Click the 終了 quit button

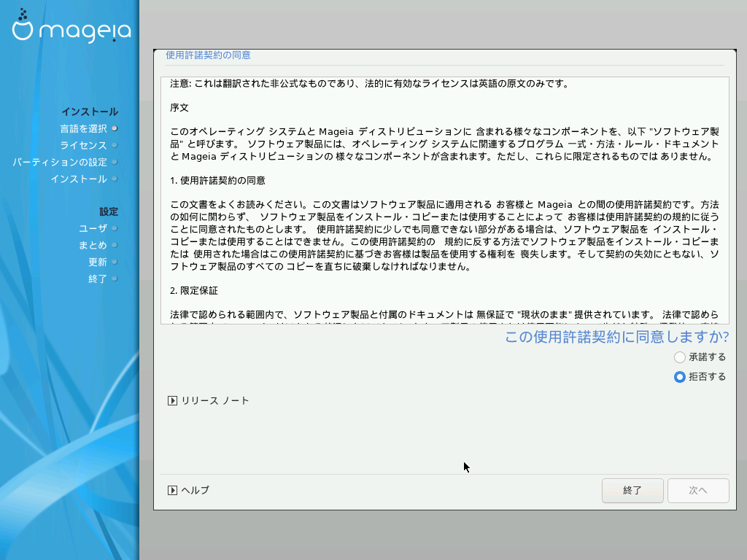coord(632,491)
